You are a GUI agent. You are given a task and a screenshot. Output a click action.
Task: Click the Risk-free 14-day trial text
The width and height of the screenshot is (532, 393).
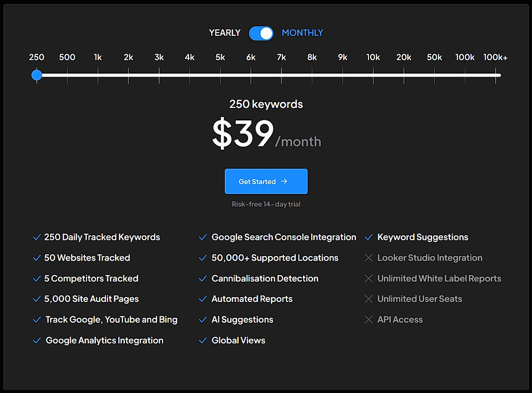click(266, 204)
